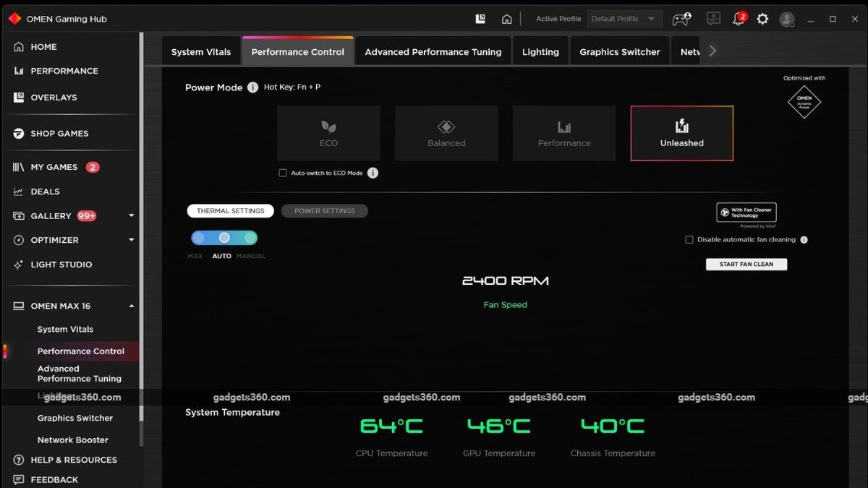
Task: Open the Default Profile dropdown
Action: pos(624,18)
